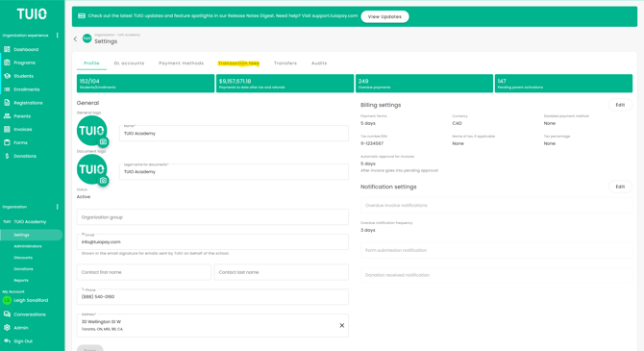Click the 147 Pending parent activations card

coord(563,84)
